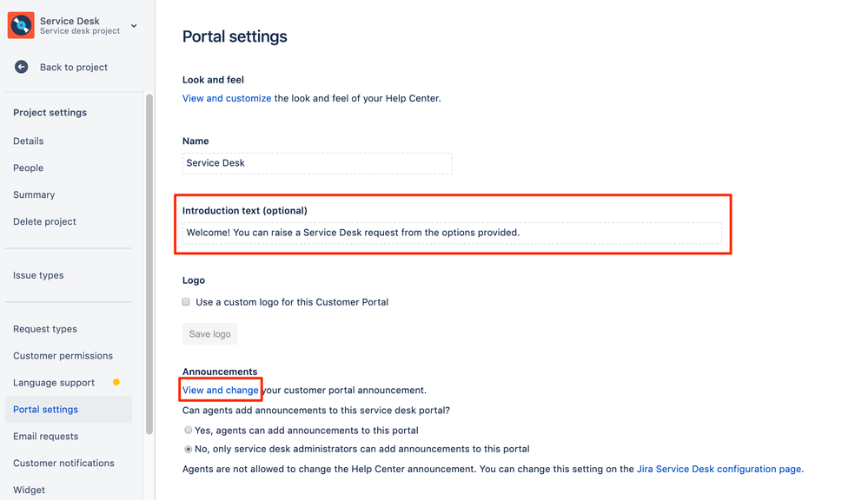This screenshot has width=868, height=500.
Task: Open the Request types page
Action: tap(44, 328)
